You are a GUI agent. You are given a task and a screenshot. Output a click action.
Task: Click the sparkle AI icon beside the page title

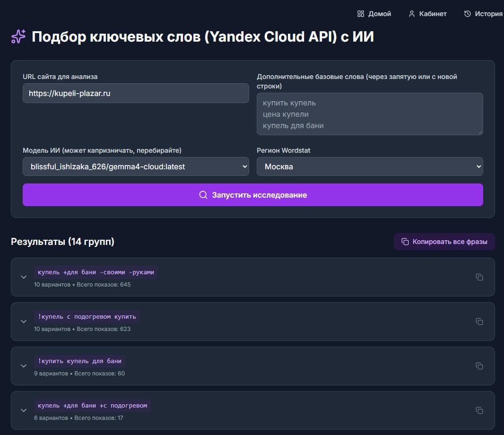point(18,36)
